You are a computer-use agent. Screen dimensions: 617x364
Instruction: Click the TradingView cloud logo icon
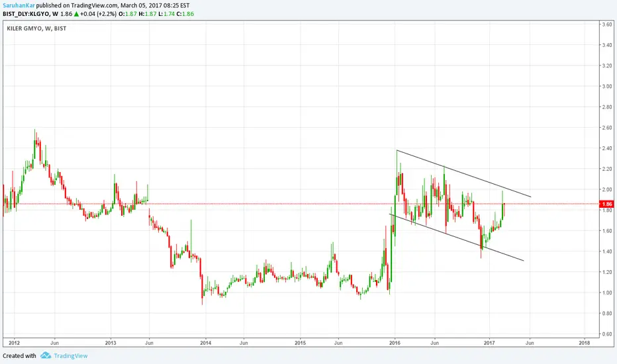click(46, 355)
